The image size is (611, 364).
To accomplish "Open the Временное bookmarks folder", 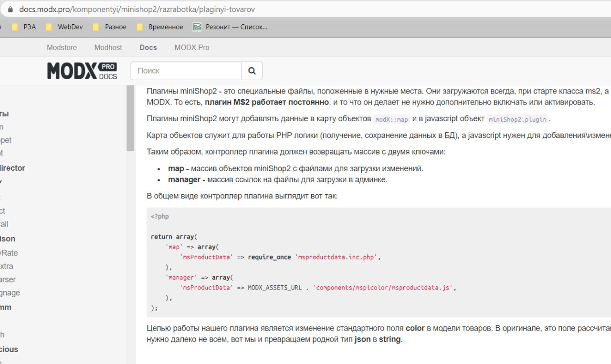I will (160, 27).
